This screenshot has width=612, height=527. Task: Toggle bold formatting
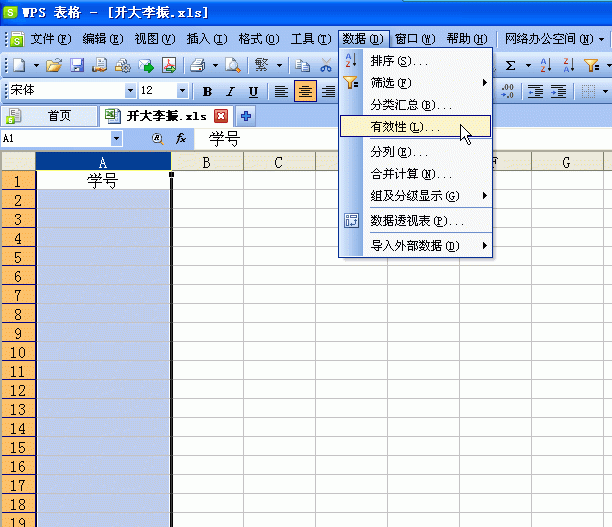pyautogui.click(x=207, y=91)
